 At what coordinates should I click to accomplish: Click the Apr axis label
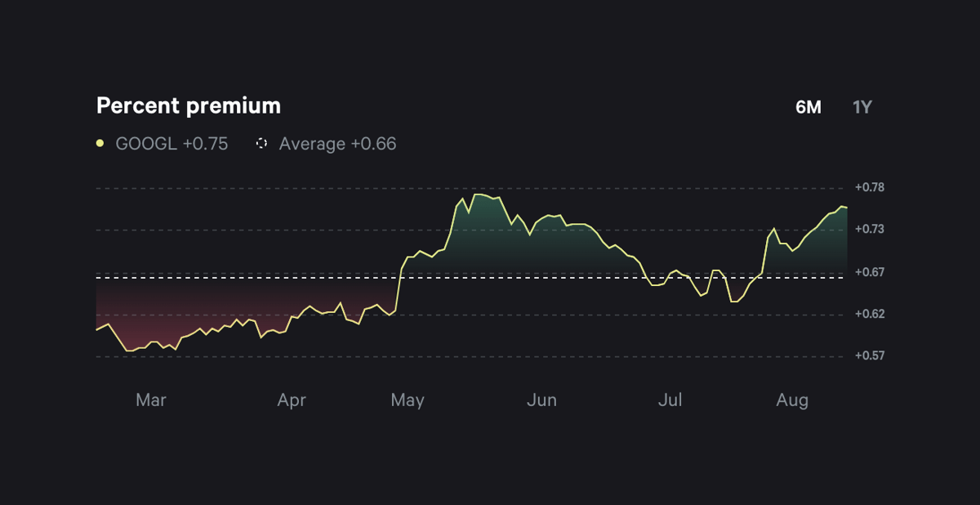[x=292, y=400]
